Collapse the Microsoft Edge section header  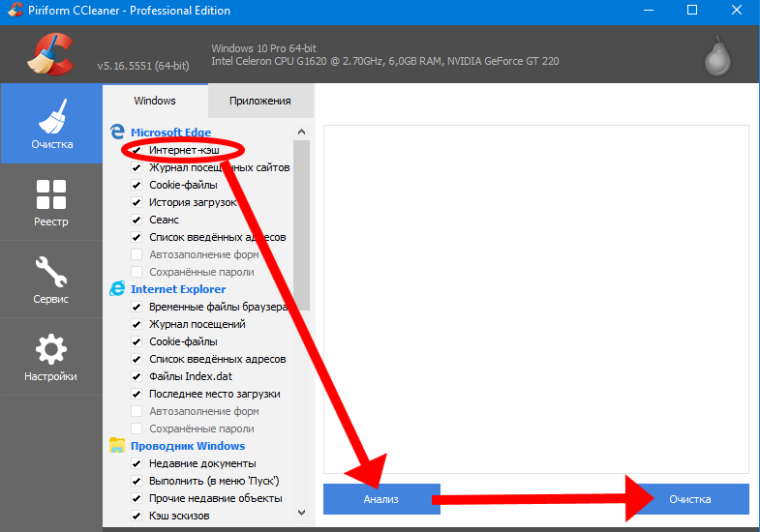(170, 133)
